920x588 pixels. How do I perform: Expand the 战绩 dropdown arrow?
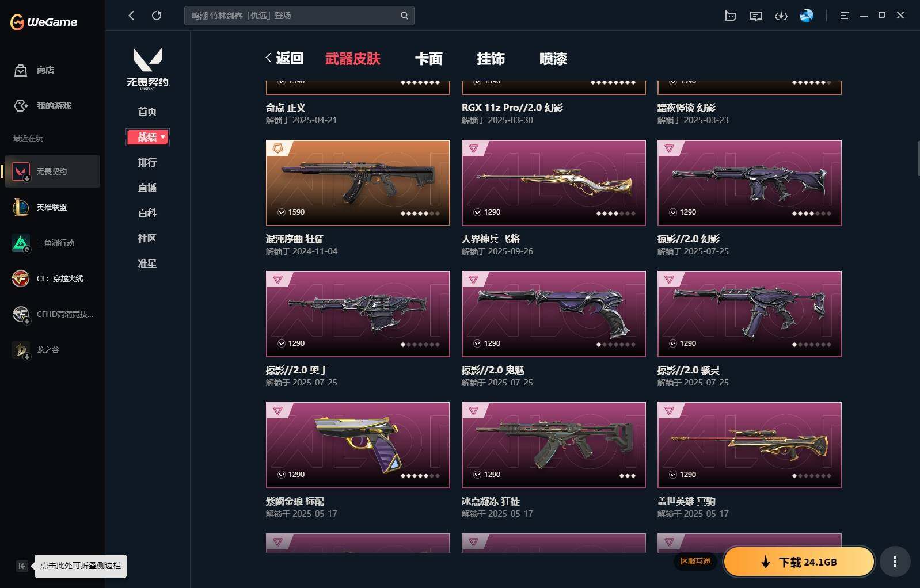tap(163, 137)
